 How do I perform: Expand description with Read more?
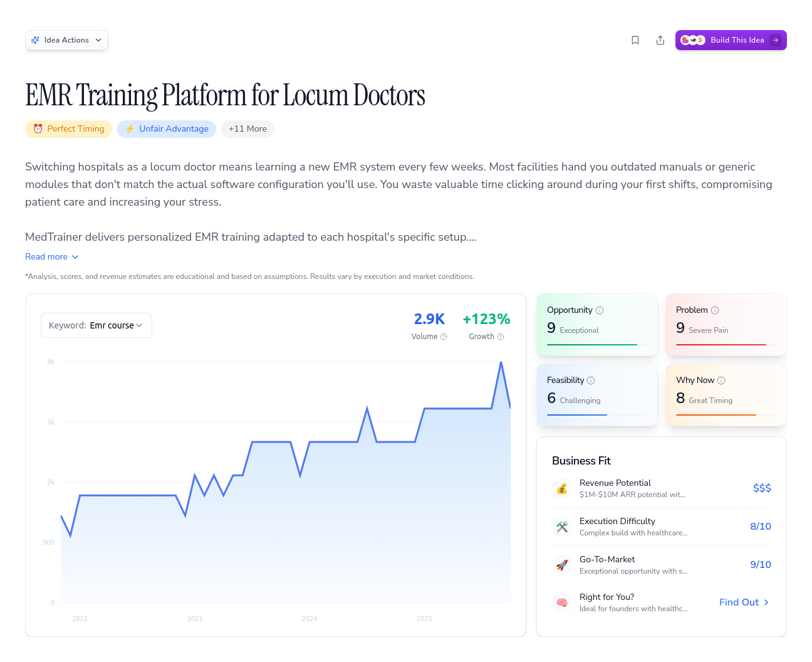click(x=51, y=257)
